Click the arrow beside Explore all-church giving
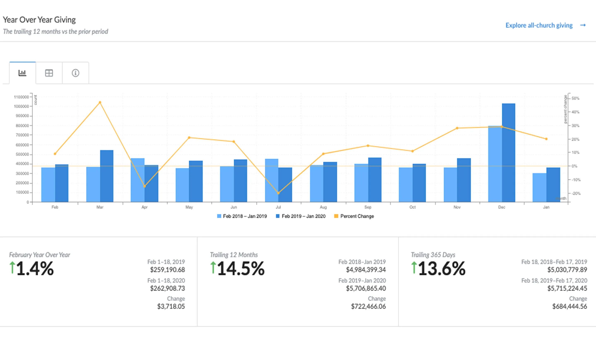Screen dimensions: 596x364 [583, 25]
